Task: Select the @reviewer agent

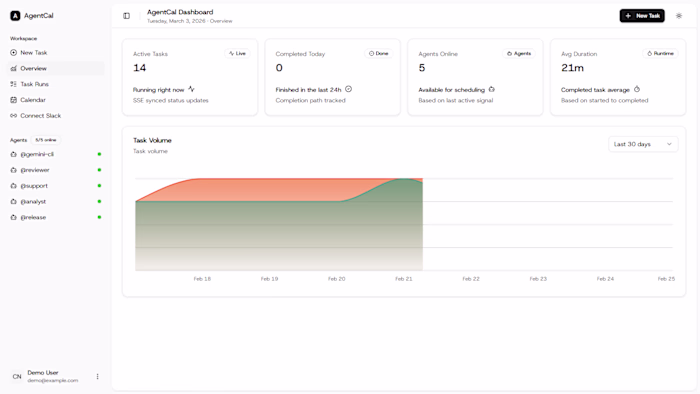Action: pos(56,170)
